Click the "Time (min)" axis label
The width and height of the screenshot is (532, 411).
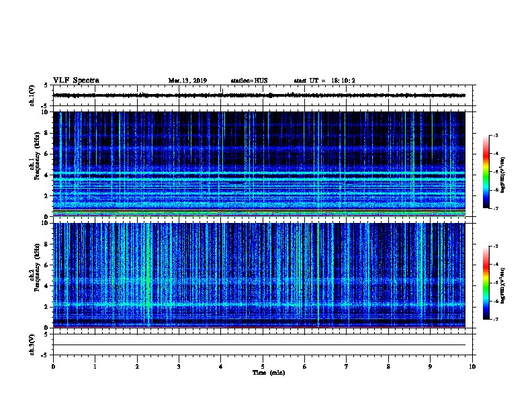[x=269, y=373]
